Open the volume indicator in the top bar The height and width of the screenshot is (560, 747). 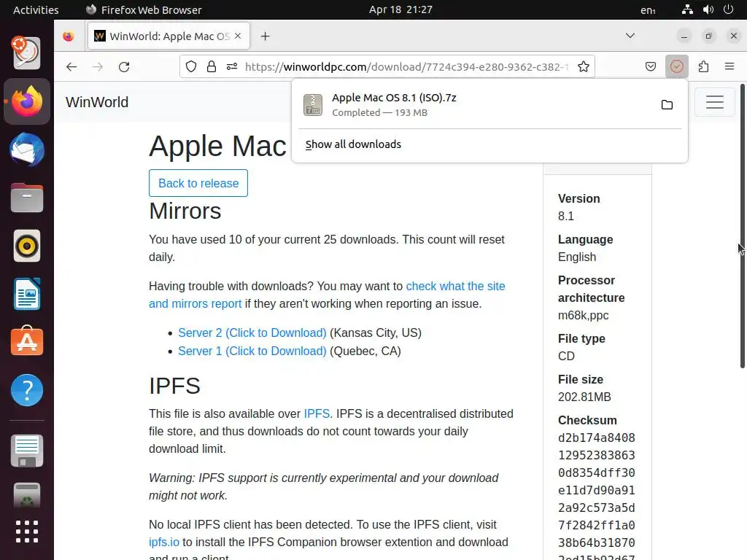[708, 9]
